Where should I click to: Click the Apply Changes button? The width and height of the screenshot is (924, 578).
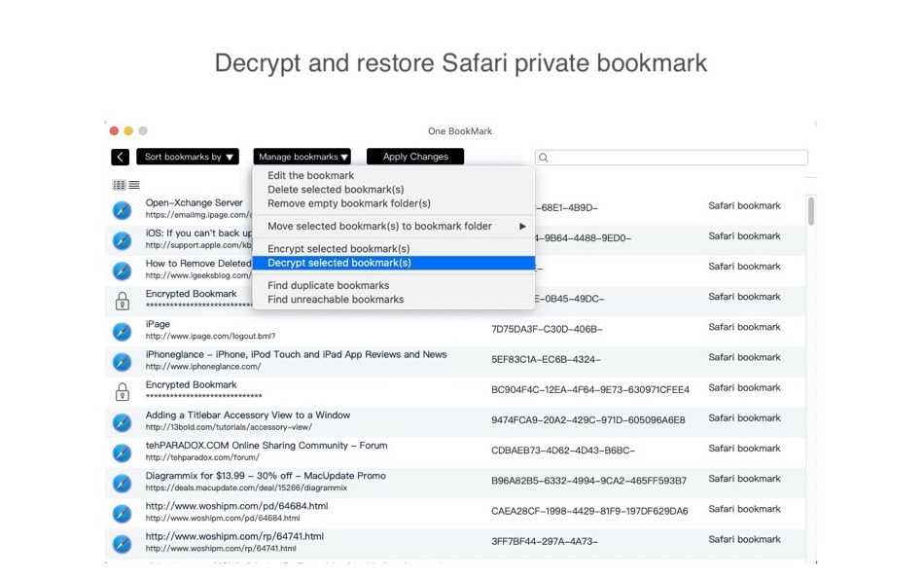coord(415,157)
